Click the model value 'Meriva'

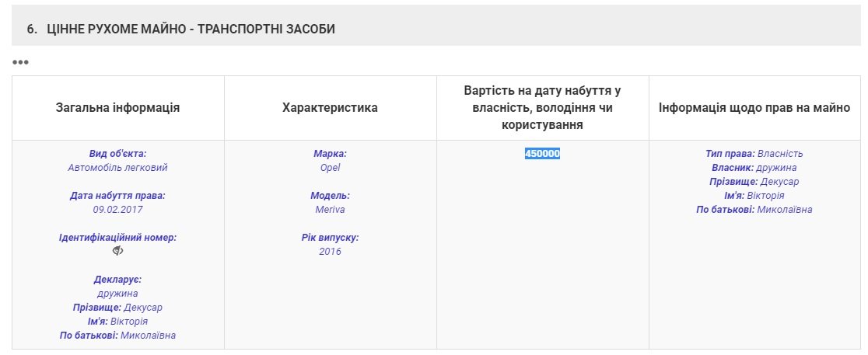330,209
